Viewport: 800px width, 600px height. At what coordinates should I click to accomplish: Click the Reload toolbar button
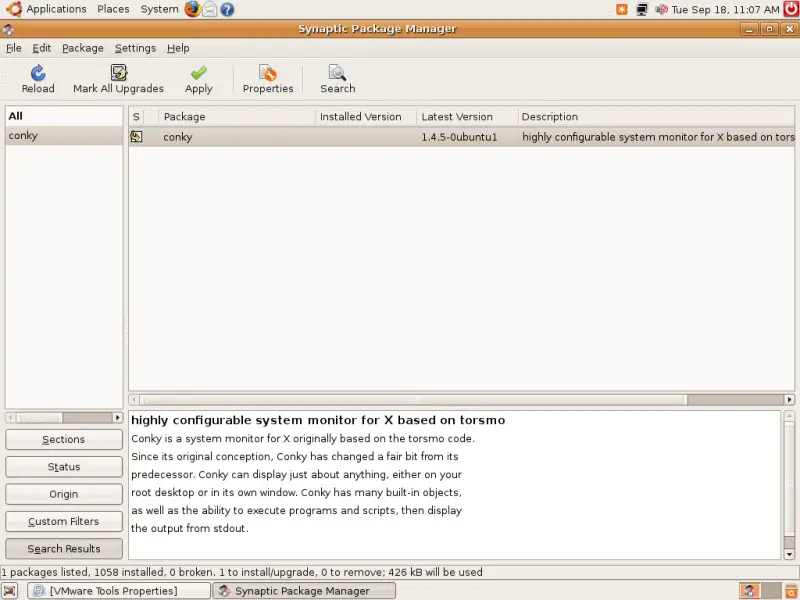point(38,79)
